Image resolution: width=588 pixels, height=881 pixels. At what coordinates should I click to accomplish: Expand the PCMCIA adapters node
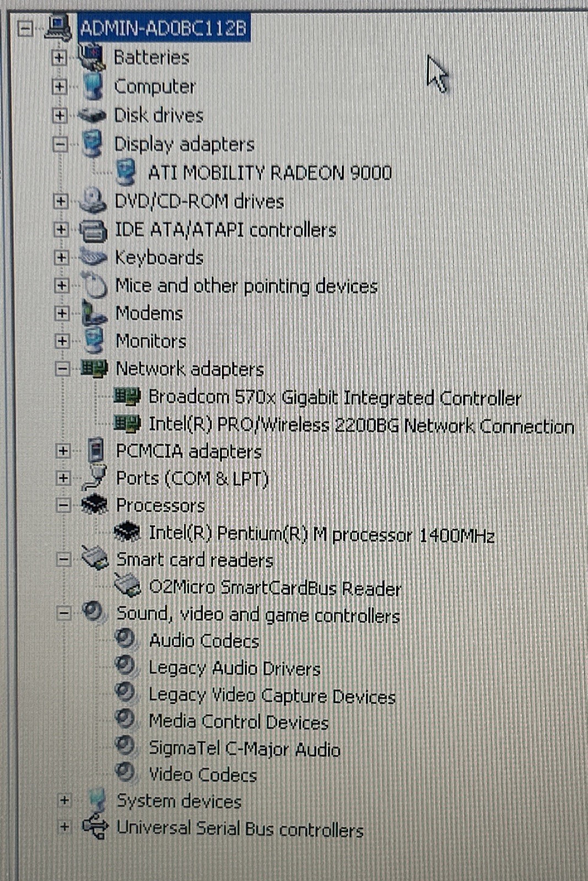(x=63, y=450)
